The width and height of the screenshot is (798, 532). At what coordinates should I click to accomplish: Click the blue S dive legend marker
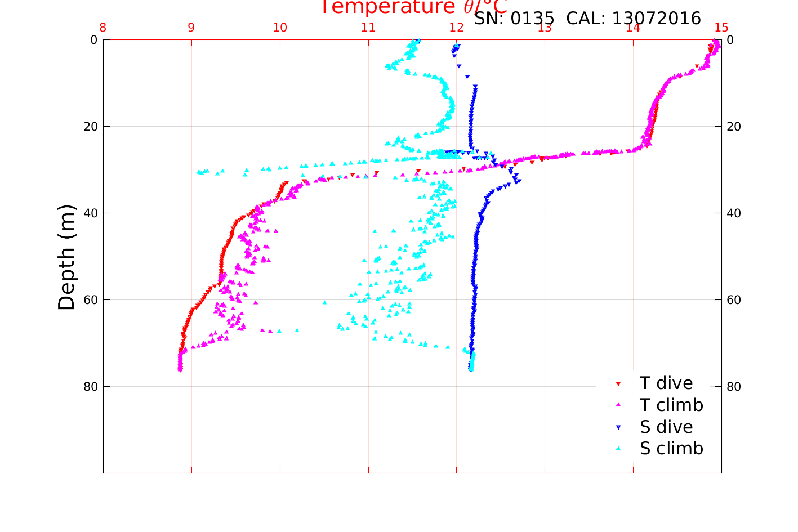pyautogui.click(x=618, y=427)
